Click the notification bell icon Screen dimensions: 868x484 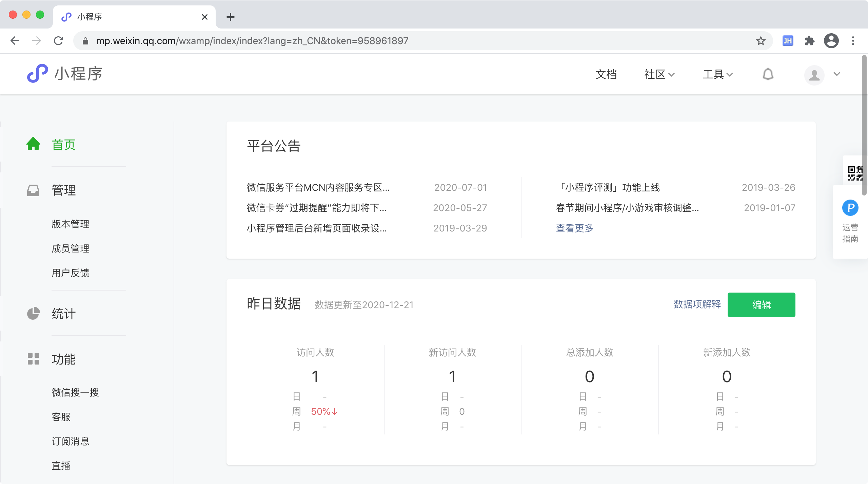click(x=768, y=74)
